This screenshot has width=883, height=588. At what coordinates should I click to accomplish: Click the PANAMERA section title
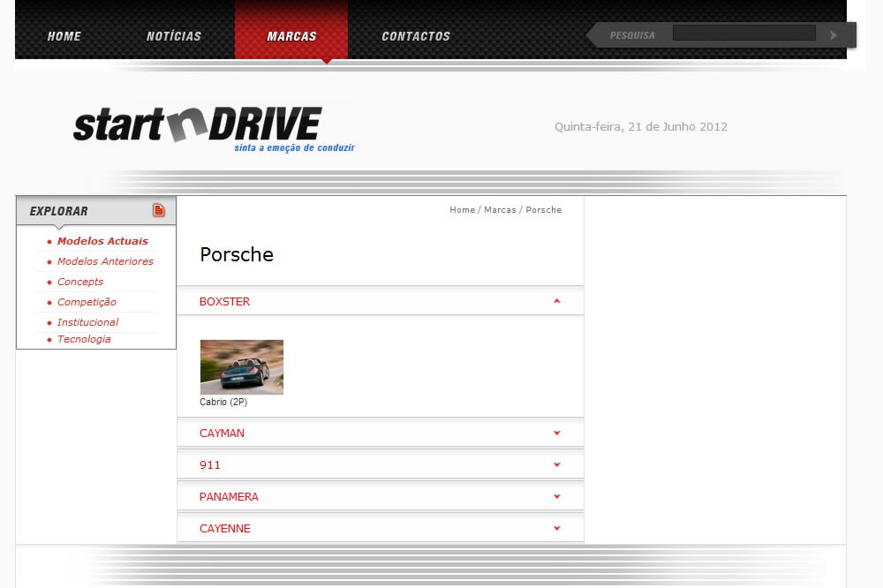tap(229, 497)
